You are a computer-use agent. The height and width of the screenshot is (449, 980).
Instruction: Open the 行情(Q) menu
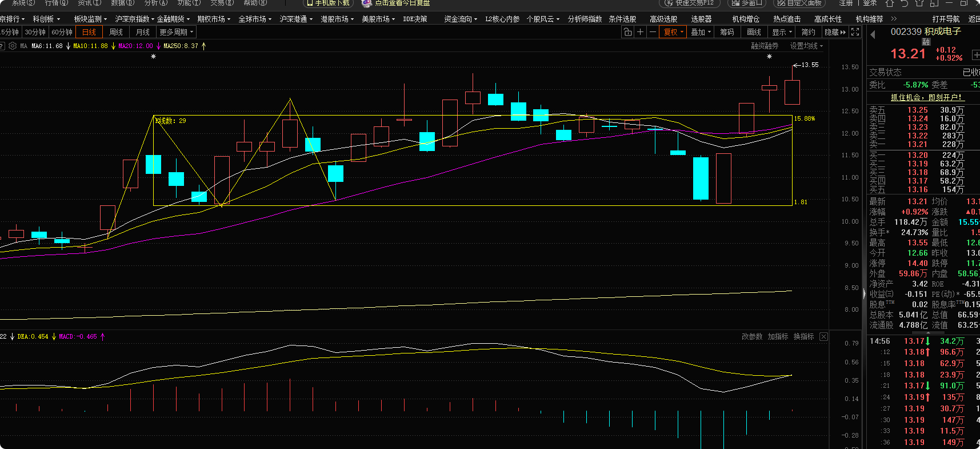56,3
